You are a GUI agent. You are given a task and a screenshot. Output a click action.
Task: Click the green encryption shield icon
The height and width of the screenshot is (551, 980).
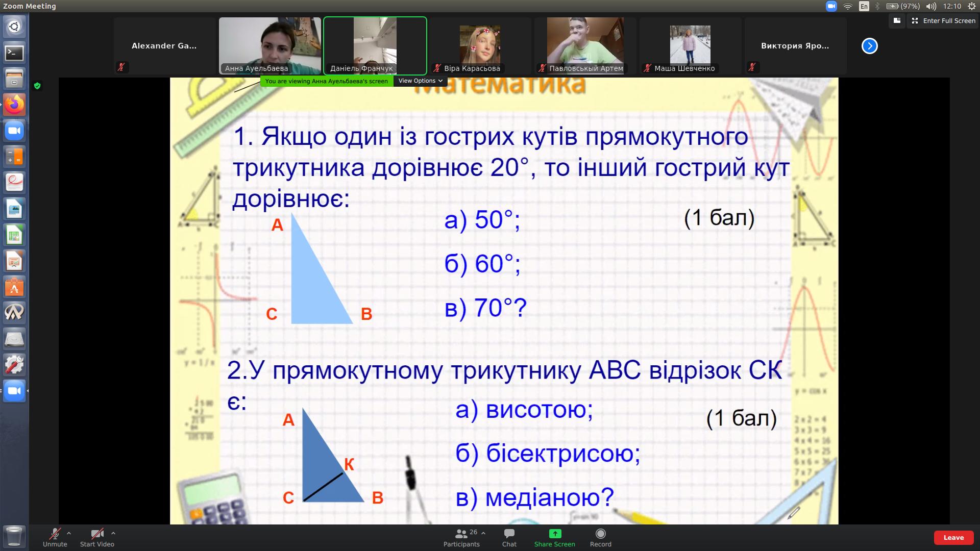point(37,86)
